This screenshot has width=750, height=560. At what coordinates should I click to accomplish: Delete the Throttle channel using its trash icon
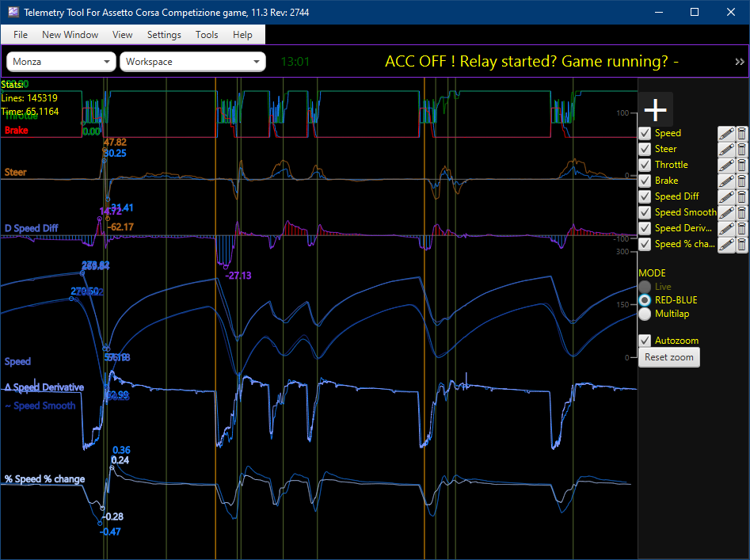(741, 165)
